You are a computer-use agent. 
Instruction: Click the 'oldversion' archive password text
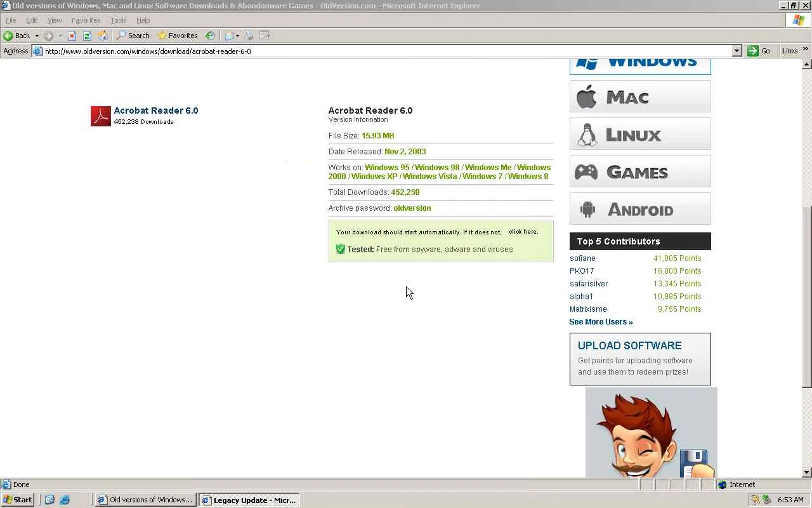[412, 208]
